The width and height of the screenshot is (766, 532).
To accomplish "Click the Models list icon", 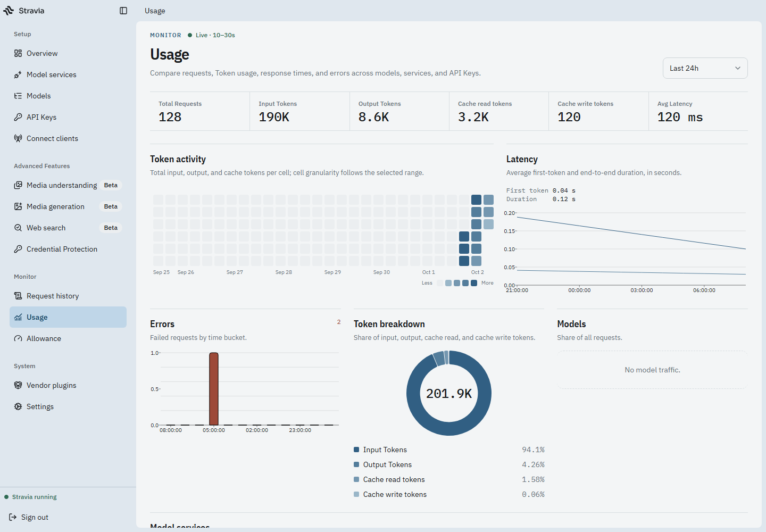I will click(x=18, y=96).
